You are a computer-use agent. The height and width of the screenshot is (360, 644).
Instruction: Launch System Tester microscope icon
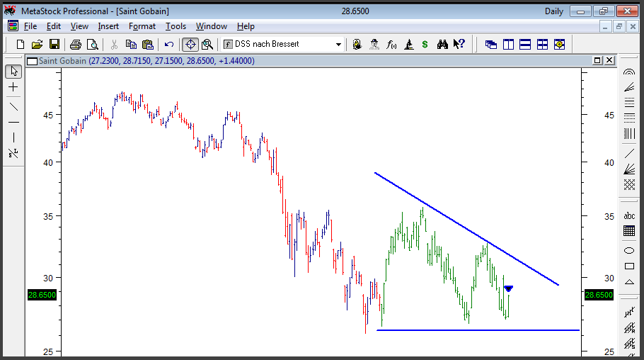tap(408, 44)
